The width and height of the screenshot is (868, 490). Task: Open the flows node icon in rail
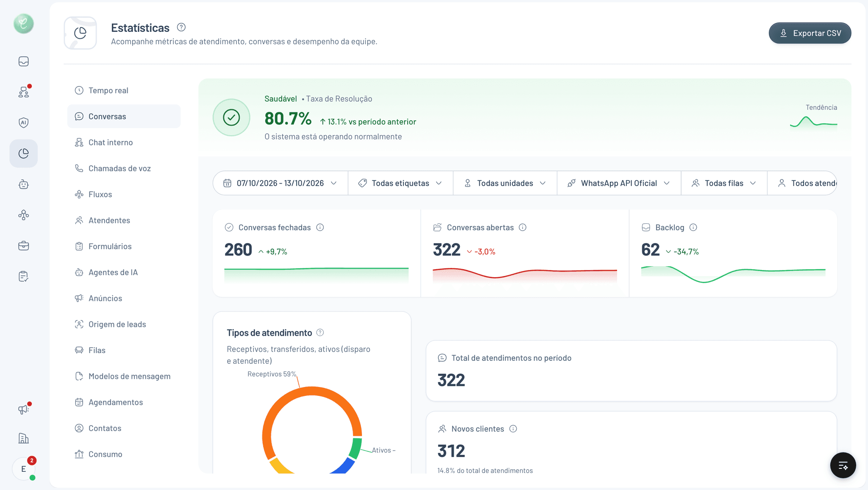tap(24, 215)
